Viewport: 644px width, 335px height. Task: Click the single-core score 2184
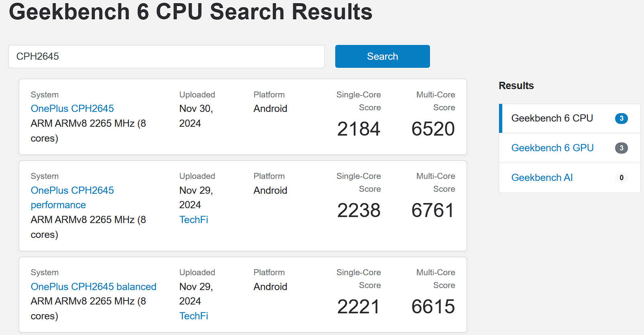tap(359, 129)
